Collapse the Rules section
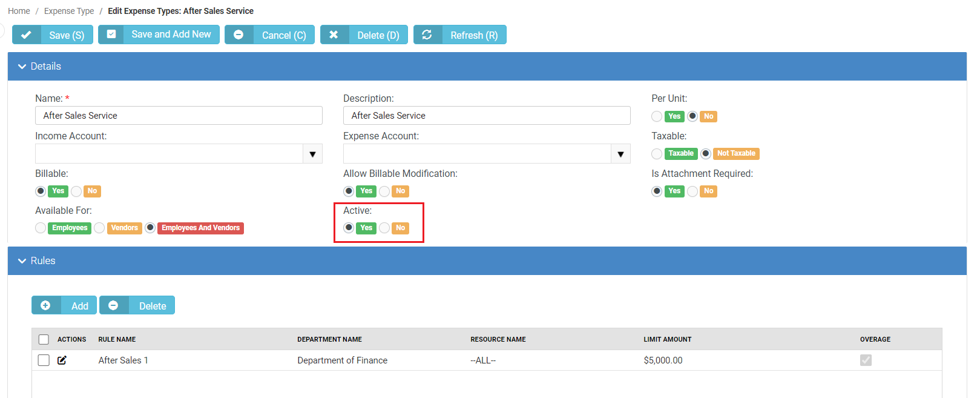 point(22,261)
